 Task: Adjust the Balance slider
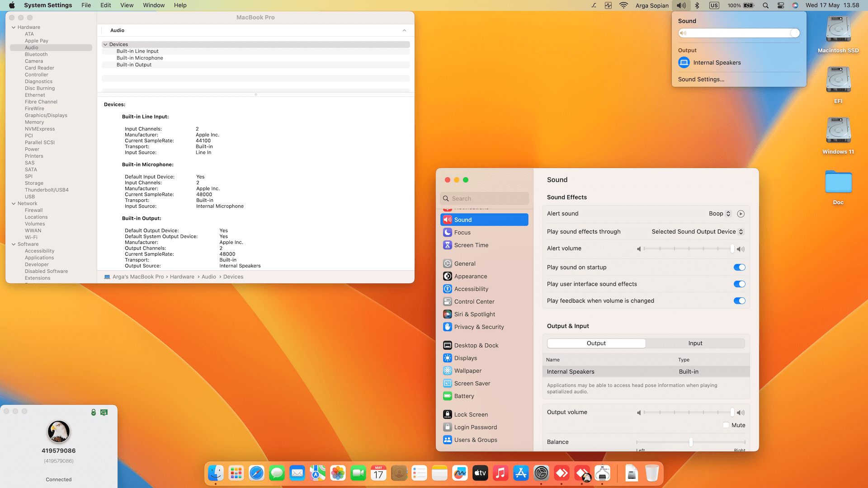click(691, 442)
